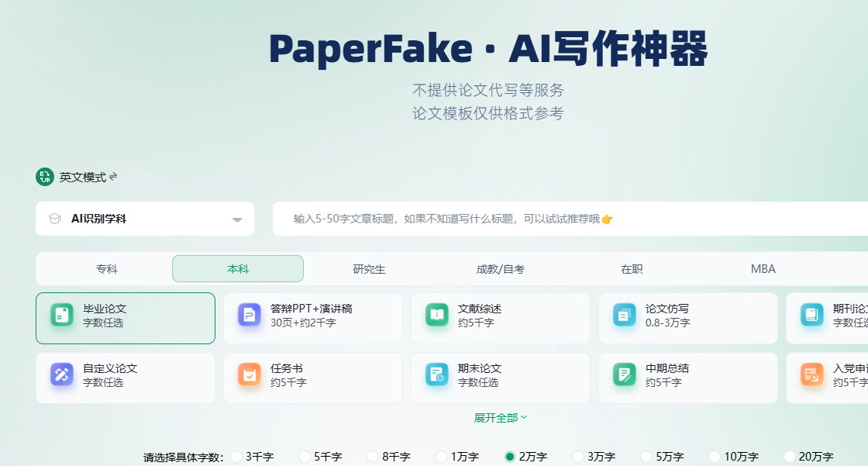The width and height of the screenshot is (868, 466).
Task: Click the 论文仿写 copy icon
Action: click(x=625, y=316)
